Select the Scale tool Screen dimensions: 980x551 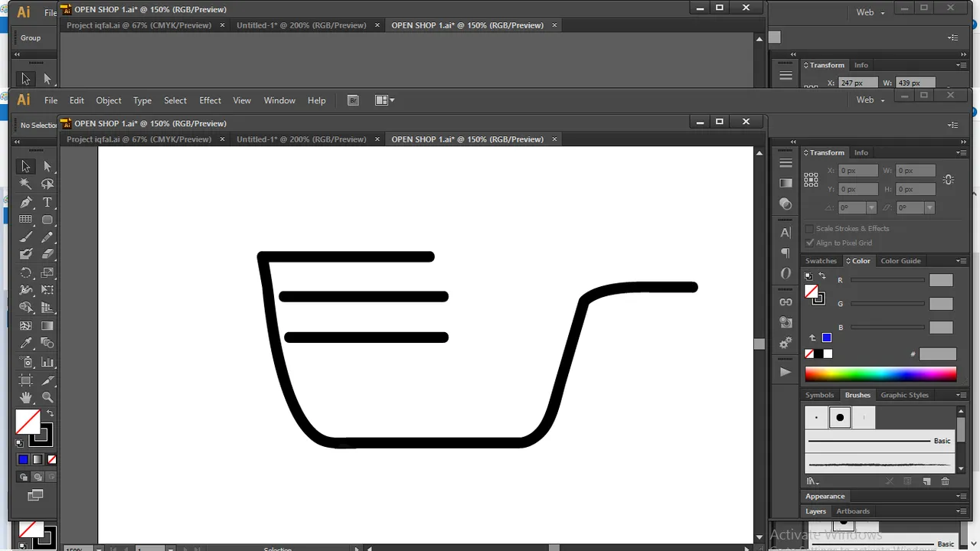[x=47, y=272]
